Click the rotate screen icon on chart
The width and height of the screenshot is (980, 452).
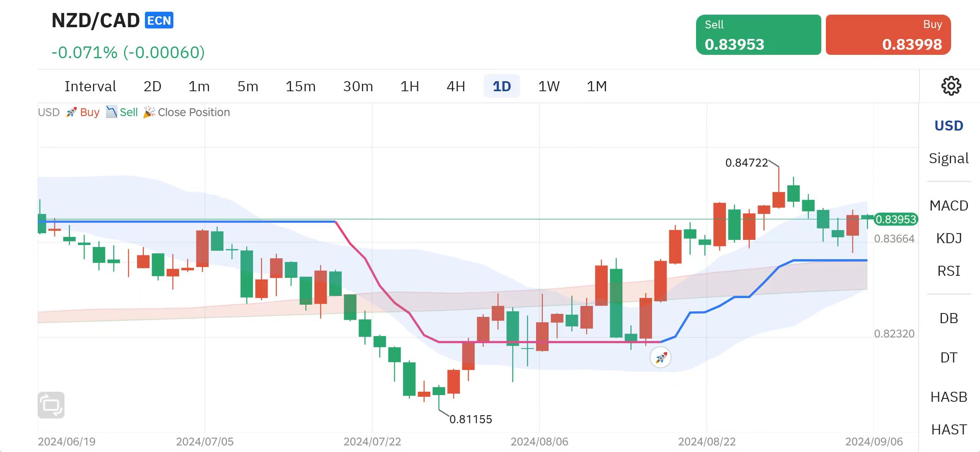51,405
